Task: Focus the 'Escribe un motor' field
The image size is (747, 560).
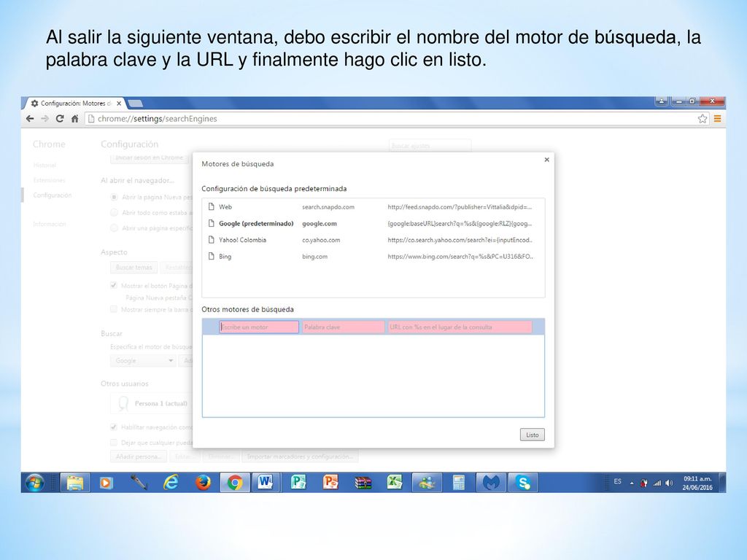Action: (x=259, y=327)
